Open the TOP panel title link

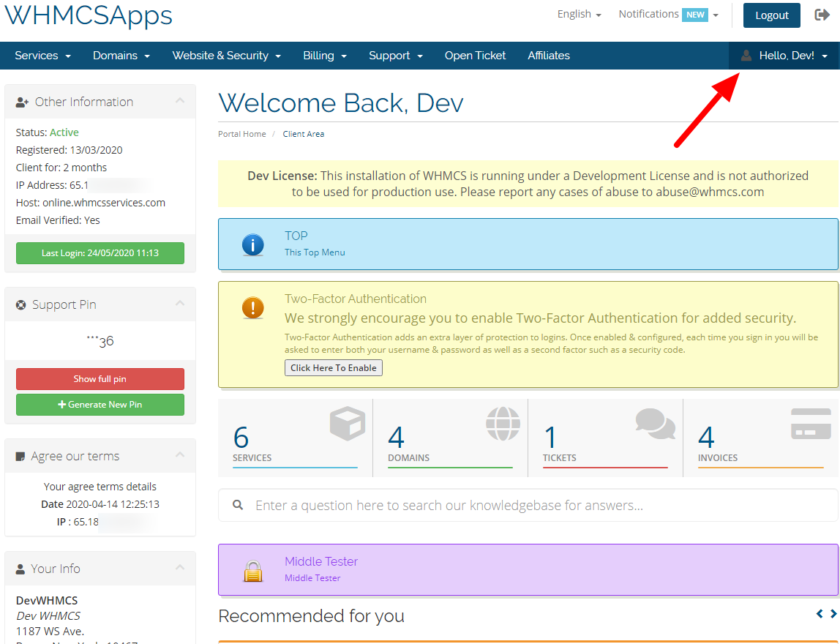[296, 236]
